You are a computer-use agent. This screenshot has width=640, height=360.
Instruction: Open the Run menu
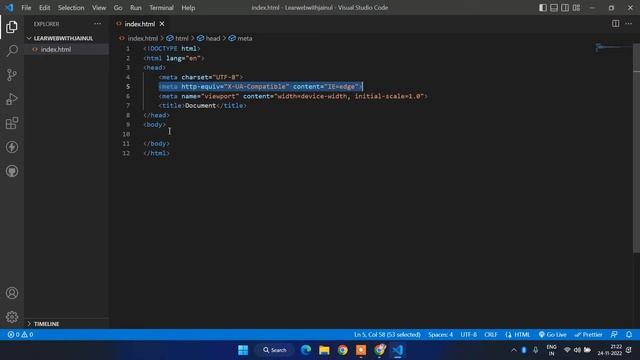pos(136,8)
